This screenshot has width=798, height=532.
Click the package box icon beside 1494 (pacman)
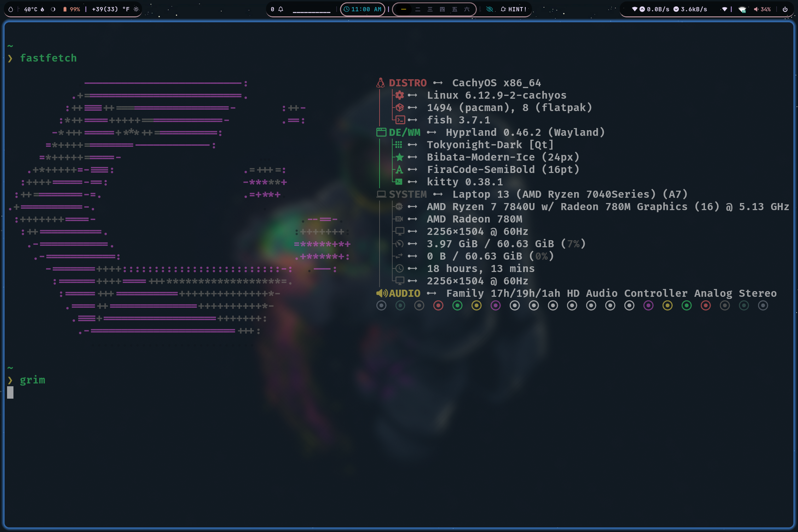[399, 108]
